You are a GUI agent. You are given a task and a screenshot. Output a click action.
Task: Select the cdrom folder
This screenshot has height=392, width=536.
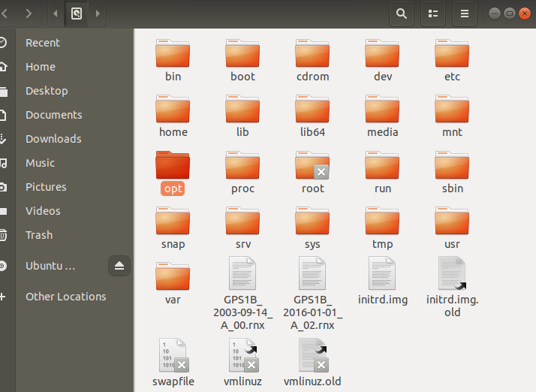click(312, 61)
